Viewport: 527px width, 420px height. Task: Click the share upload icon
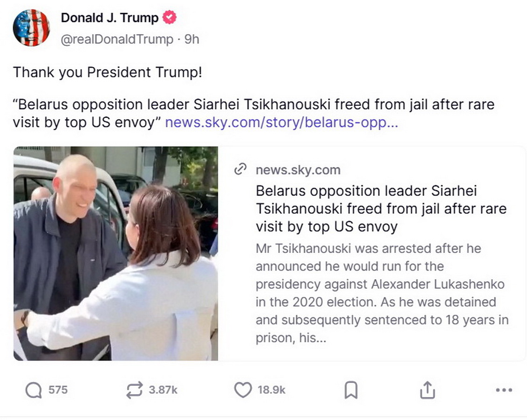point(427,390)
